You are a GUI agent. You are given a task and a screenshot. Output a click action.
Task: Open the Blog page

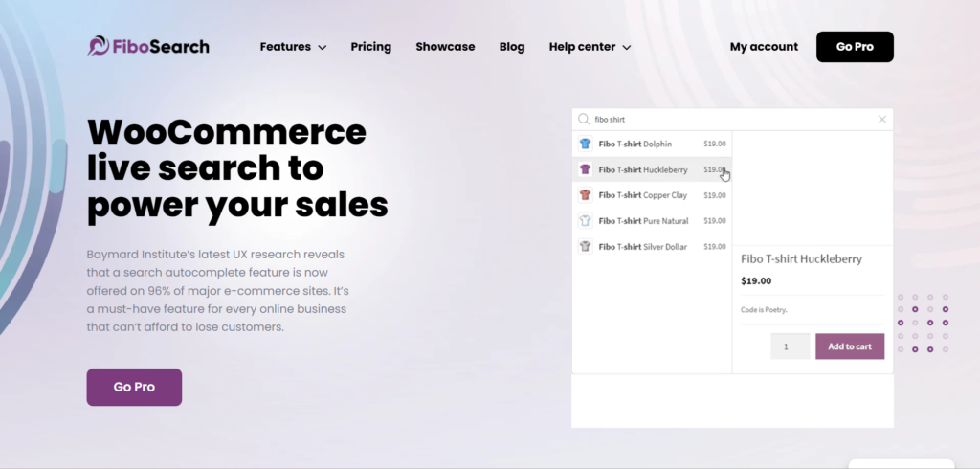512,47
